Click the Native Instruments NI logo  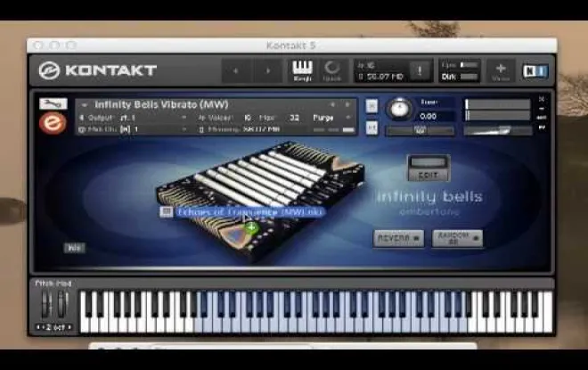point(535,71)
